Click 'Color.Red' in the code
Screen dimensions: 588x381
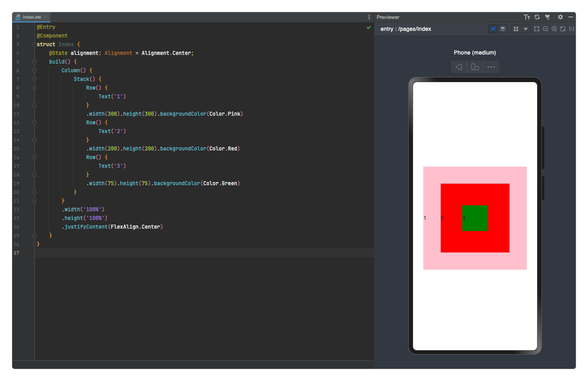click(223, 149)
